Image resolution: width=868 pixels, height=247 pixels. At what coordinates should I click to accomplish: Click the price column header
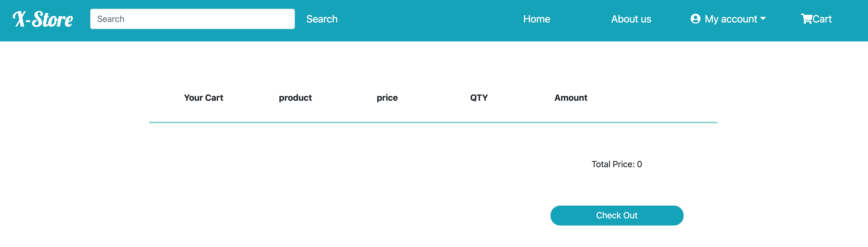(x=387, y=98)
